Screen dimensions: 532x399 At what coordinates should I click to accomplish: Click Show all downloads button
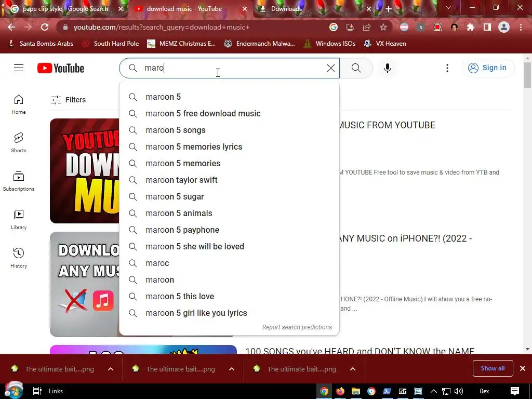click(493, 368)
